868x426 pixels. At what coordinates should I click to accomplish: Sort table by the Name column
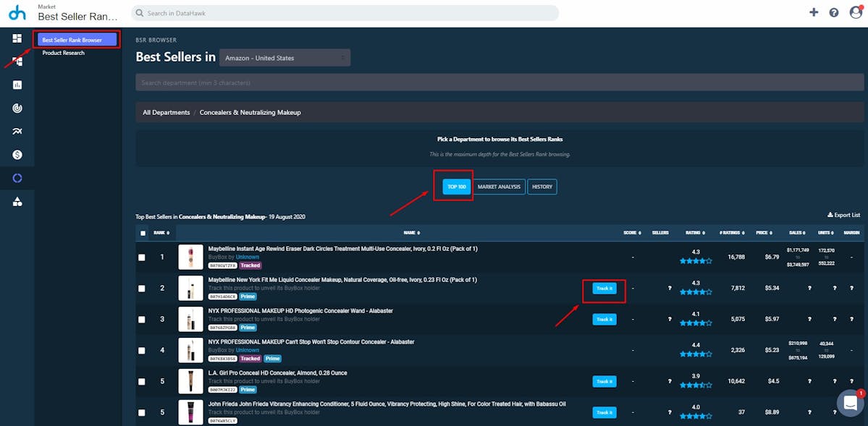[x=412, y=233]
